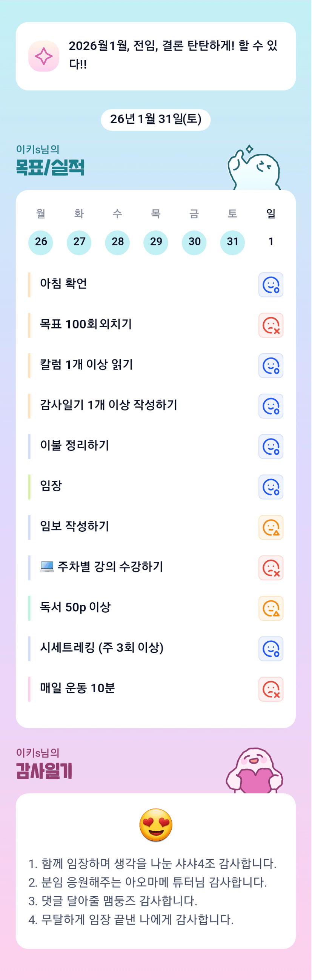Toggle the 목표 100회 외치기 status icon
Image resolution: width=312 pixels, height=980 pixels.
coord(271,325)
